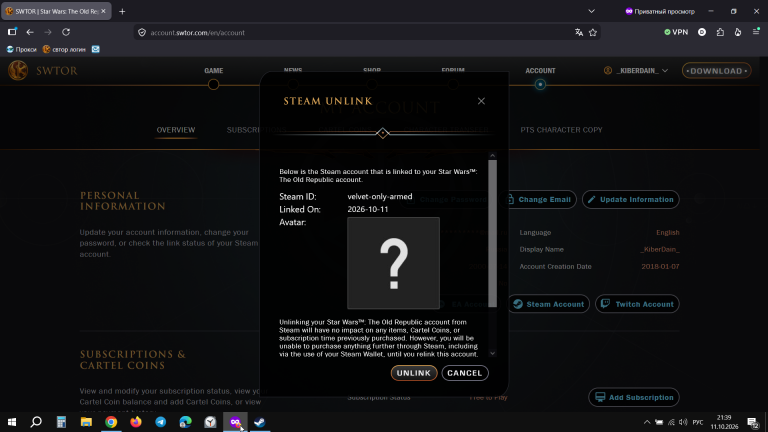Screen dimensions: 768x432
Task: Click the translate page icon
Action: pyautogui.click(x=579, y=33)
